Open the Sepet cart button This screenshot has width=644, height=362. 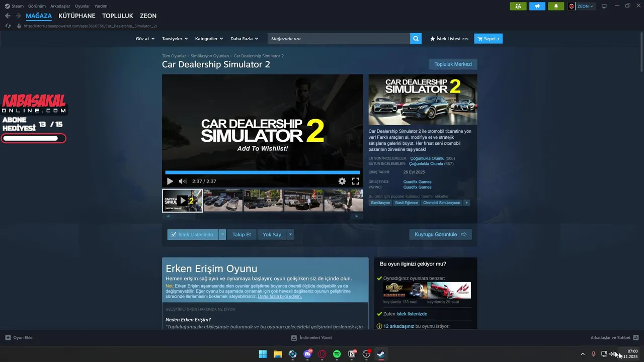(488, 39)
